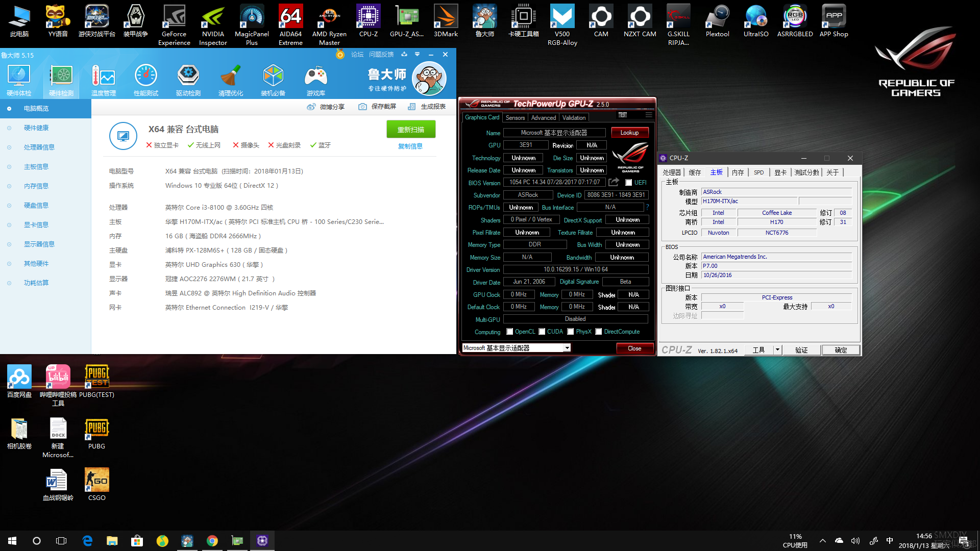Click the CPU-Z 验证 button
Viewport: 980px width, 551px height.
pyautogui.click(x=801, y=350)
